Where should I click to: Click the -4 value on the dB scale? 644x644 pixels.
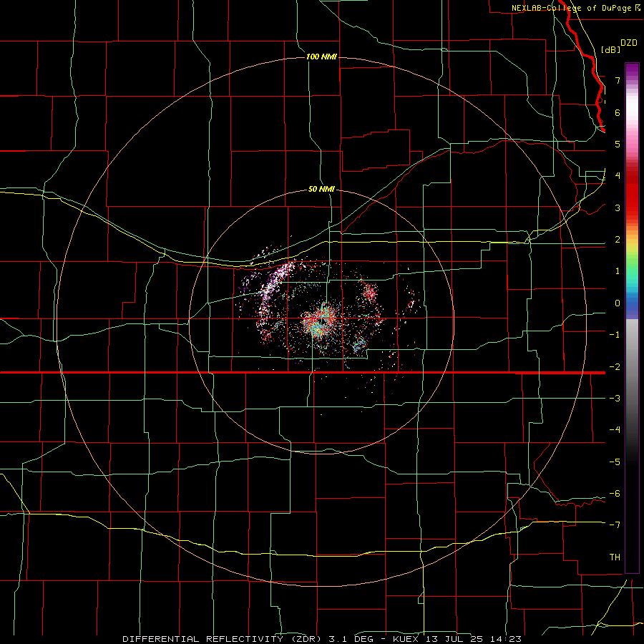pos(615,430)
